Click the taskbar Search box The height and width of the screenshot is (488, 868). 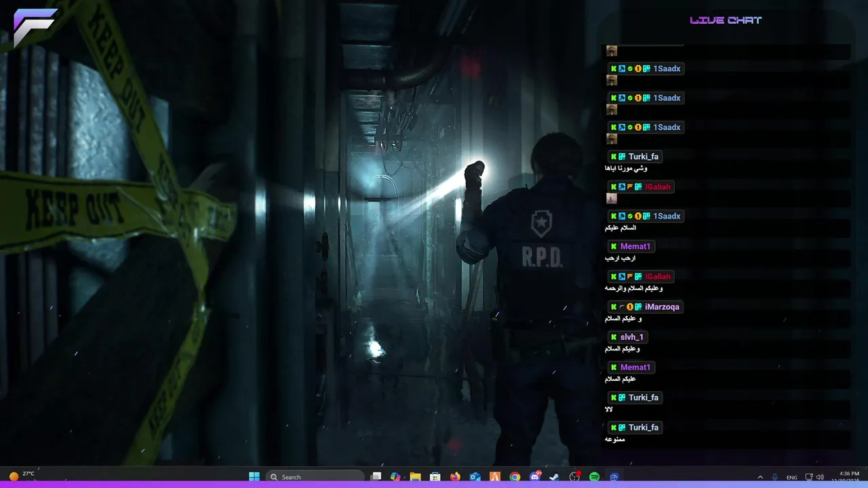coord(315,477)
